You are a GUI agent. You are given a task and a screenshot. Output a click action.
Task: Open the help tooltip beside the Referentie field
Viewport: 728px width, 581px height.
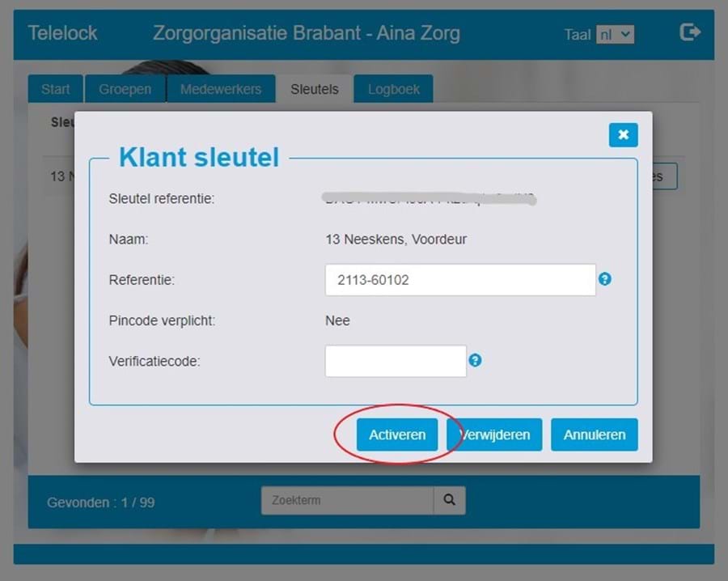pyautogui.click(x=604, y=278)
